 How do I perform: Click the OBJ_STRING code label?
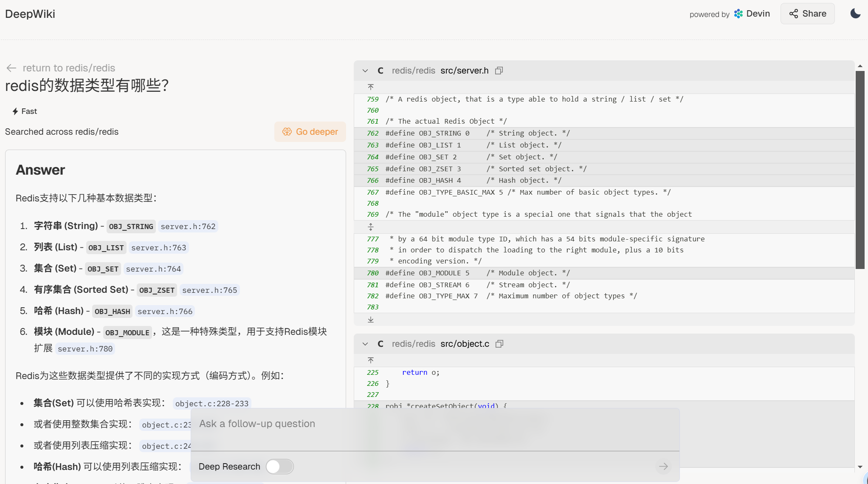(131, 226)
